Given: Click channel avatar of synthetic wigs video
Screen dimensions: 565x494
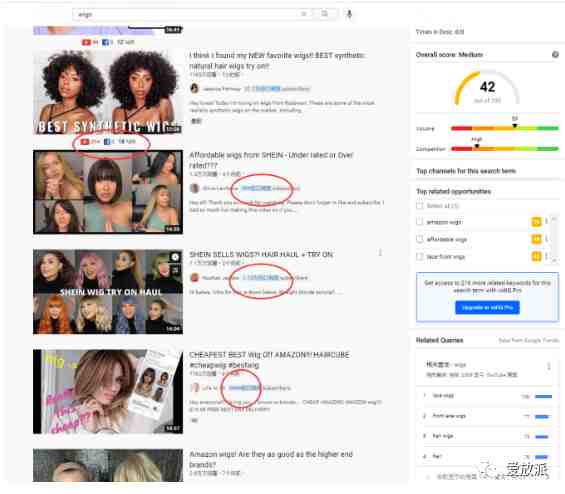Looking at the screenshot, I should 195,88.
